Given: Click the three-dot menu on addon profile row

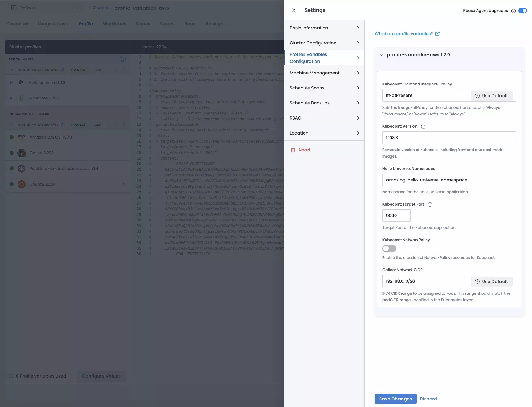Looking at the screenshot, I should point(124,69).
